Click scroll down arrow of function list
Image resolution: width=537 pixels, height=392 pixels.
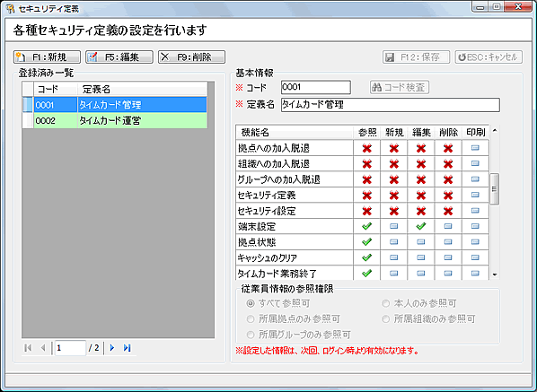[x=495, y=274]
